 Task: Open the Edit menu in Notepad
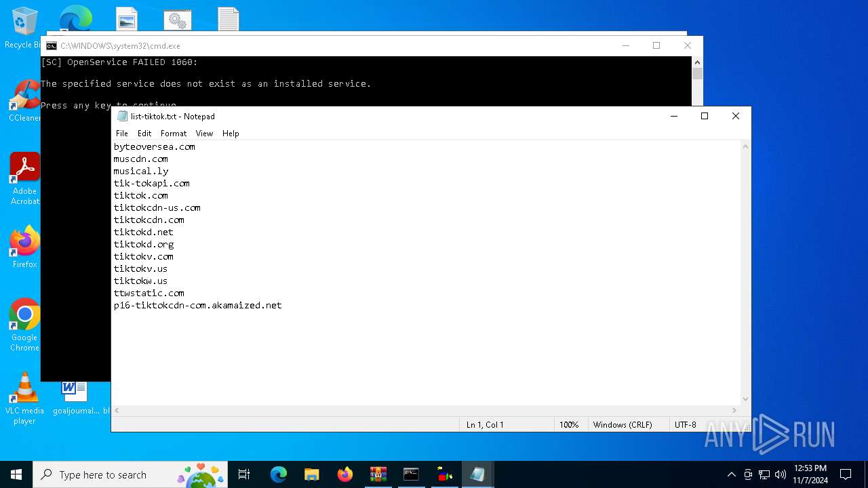(x=144, y=134)
